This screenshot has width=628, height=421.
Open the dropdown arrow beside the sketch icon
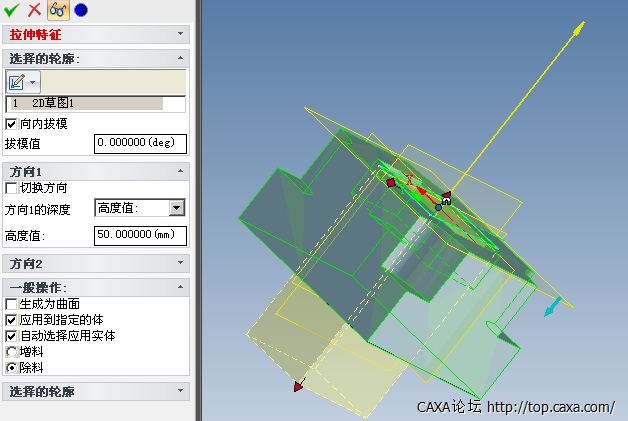pyautogui.click(x=33, y=83)
